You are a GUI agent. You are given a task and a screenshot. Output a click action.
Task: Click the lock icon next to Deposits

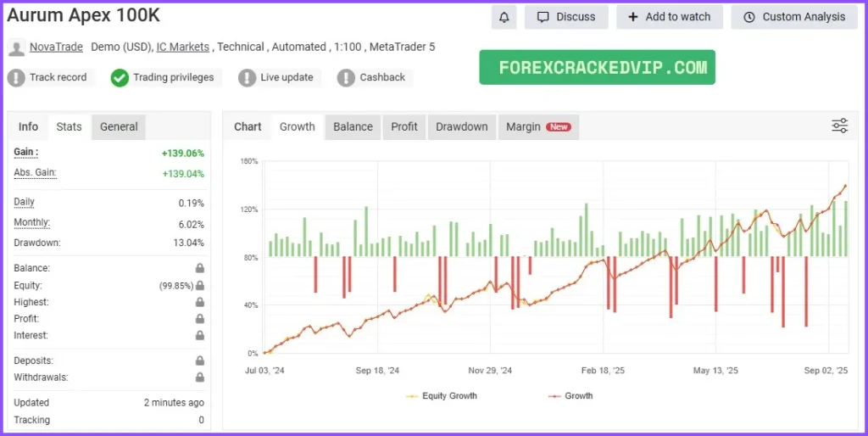[x=200, y=361]
